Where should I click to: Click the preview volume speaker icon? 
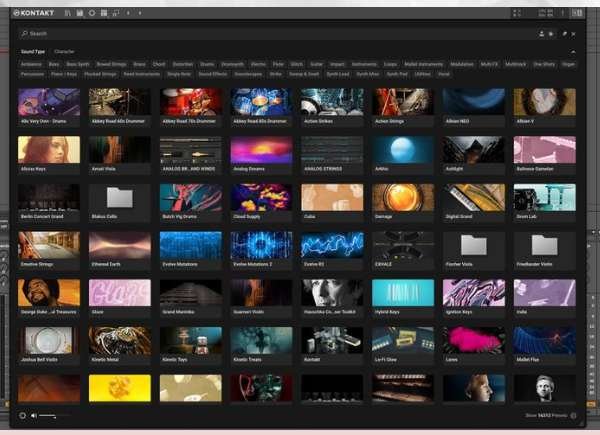(34, 415)
